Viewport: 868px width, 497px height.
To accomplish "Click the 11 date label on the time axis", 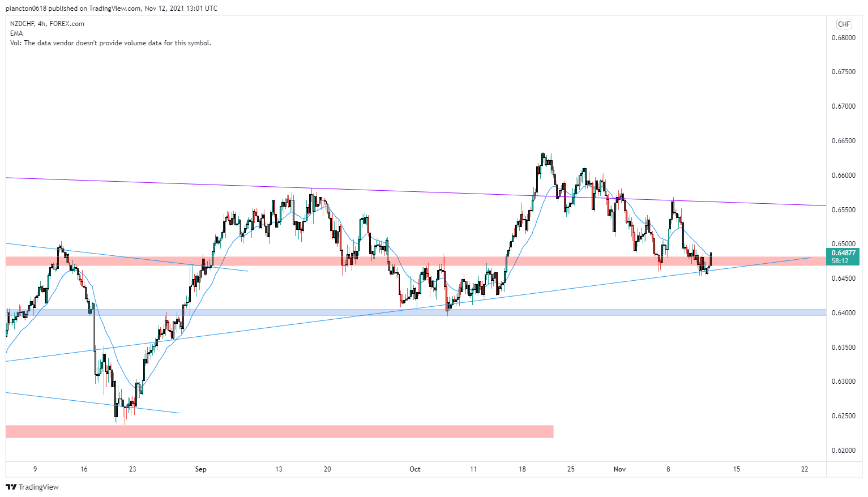I will coord(473,469).
